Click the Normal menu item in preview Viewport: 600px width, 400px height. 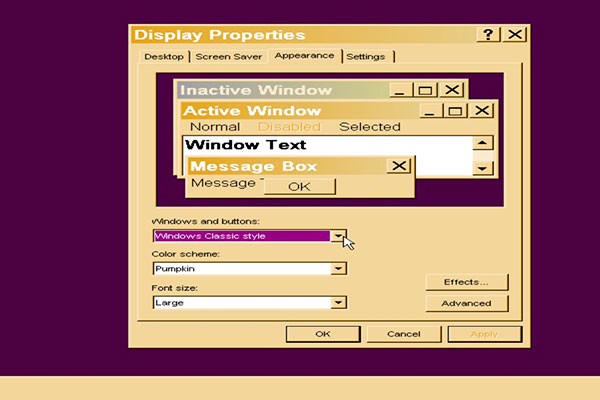(x=215, y=127)
